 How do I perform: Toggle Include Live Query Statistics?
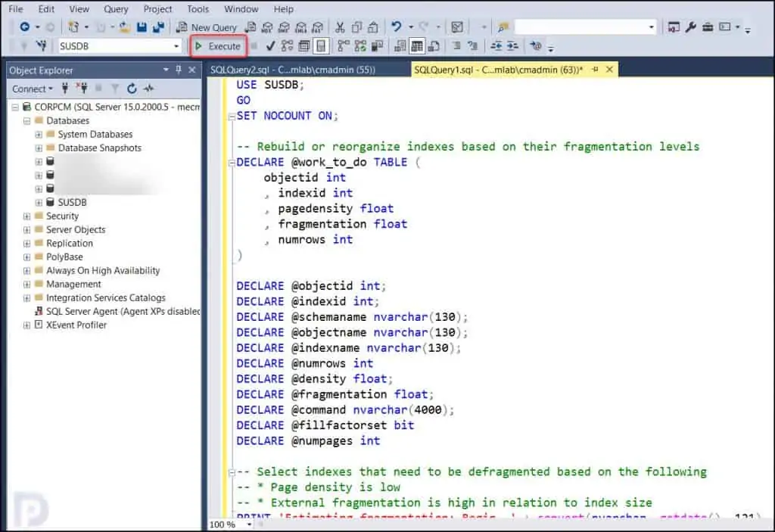360,46
